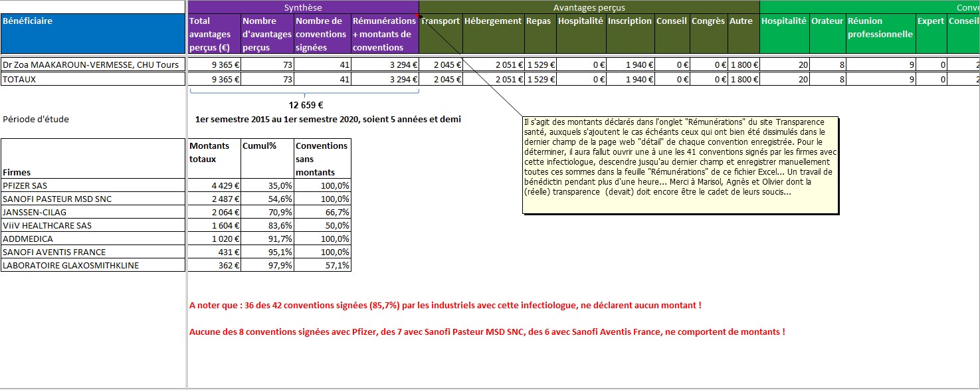Select the 1 604 € ViiV Healthcare amount
The height and width of the screenshot is (390, 980).
pyautogui.click(x=214, y=225)
